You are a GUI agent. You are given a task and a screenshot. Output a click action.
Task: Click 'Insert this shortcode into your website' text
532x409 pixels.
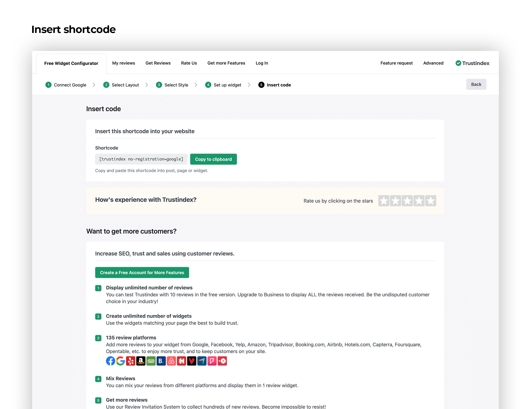pos(145,131)
